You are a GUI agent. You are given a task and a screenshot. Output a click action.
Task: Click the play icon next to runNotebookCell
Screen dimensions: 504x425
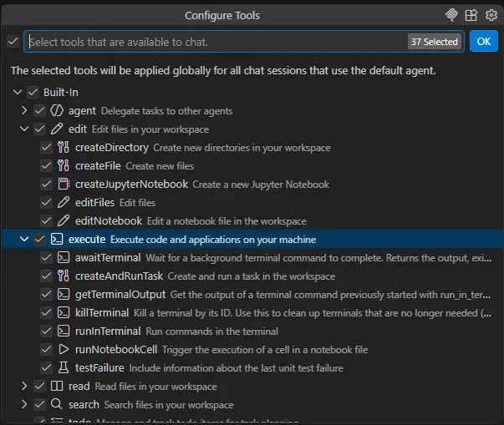(64, 350)
